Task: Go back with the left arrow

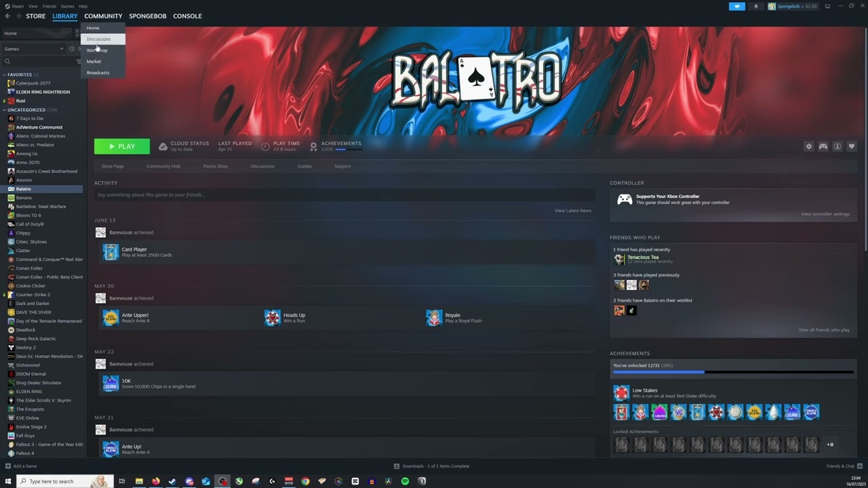Action: (x=7, y=16)
